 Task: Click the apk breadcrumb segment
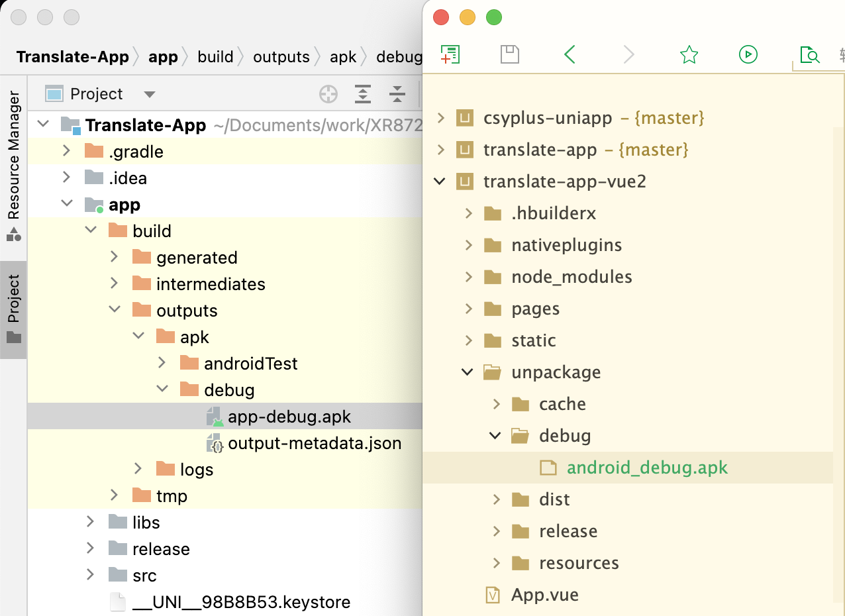[x=343, y=57]
